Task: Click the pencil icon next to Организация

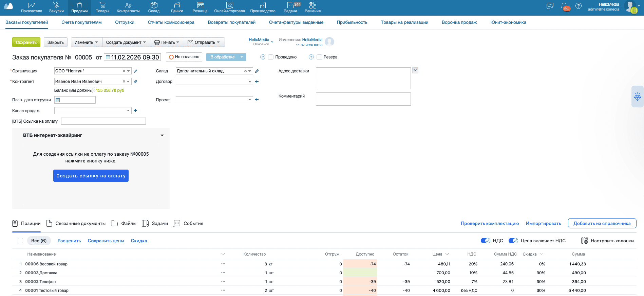Action: pos(135,71)
